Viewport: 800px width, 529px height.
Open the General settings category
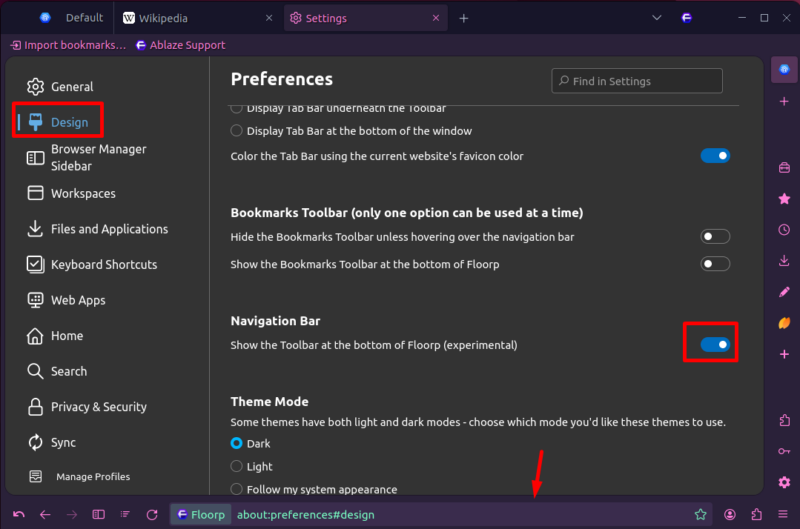tap(60, 87)
